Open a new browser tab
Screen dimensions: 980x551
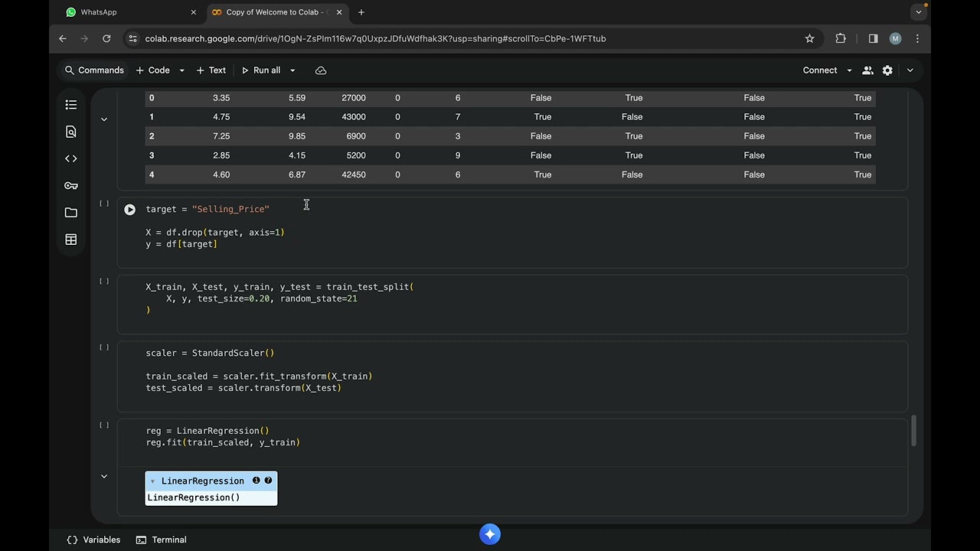[361, 12]
